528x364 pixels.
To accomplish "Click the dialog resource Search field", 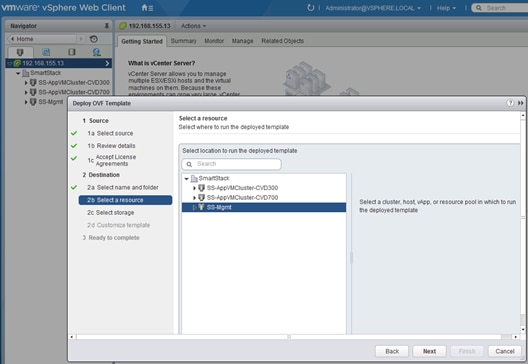I will point(231,164).
